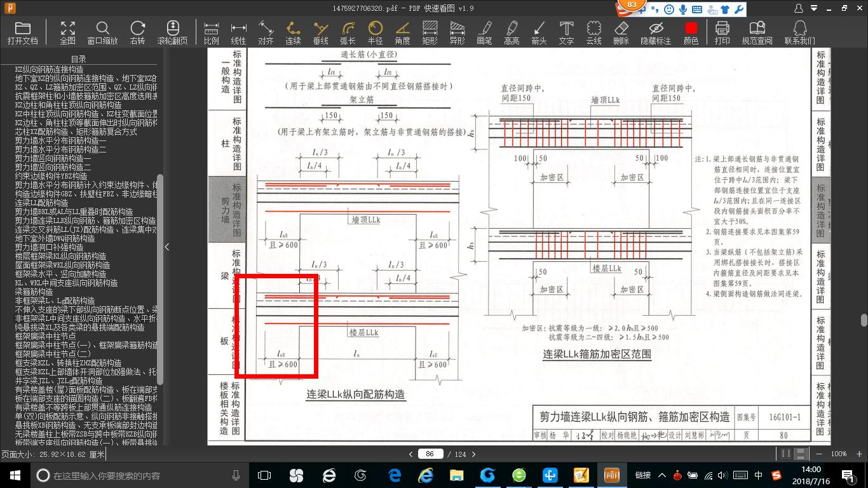Switch to full view with 全图
This screenshot has height=488, width=868.
pos(68,32)
